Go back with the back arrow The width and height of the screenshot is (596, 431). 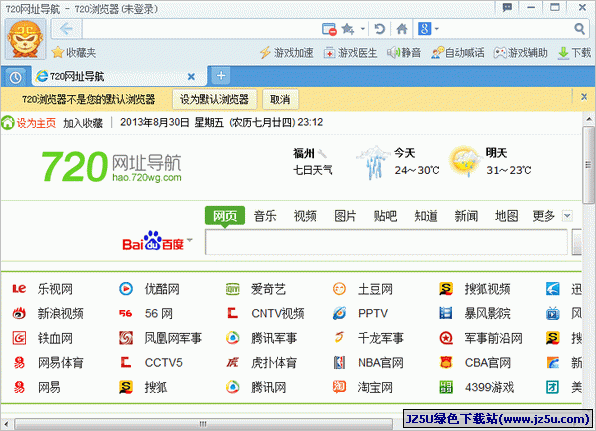(x=66, y=29)
